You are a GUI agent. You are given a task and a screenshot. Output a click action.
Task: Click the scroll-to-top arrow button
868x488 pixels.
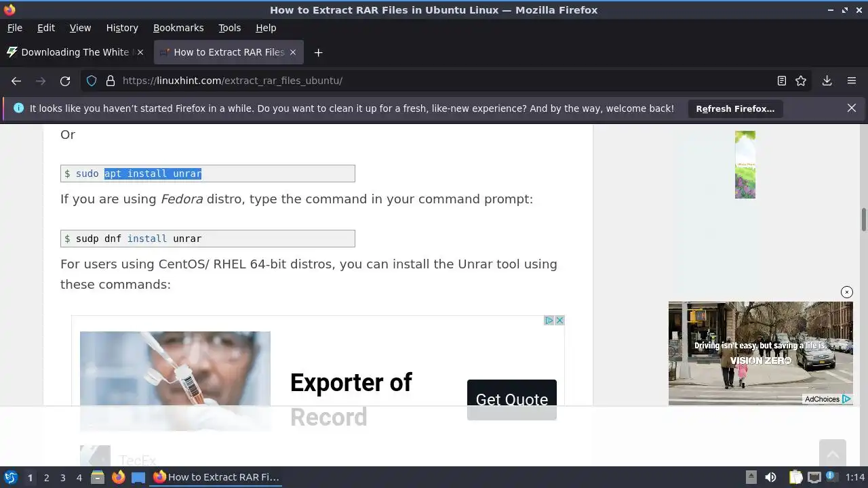pos(832,453)
